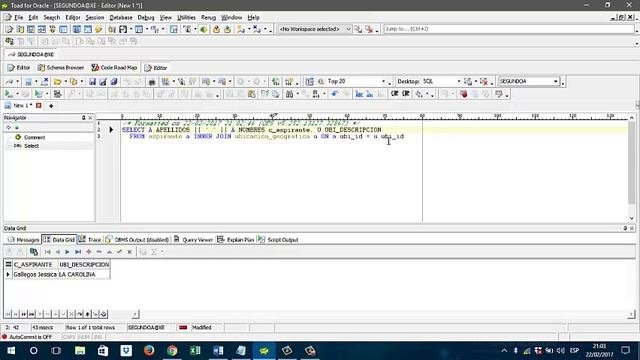Close the Navigator panel
The width and height of the screenshot is (640, 360).
coord(90,118)
